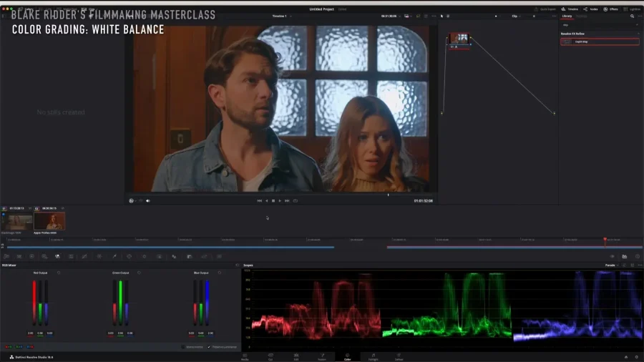This screenshot has height=362, width=644.
Task: Reset the entire RGB Mixer palette
Action: [237, 265]
